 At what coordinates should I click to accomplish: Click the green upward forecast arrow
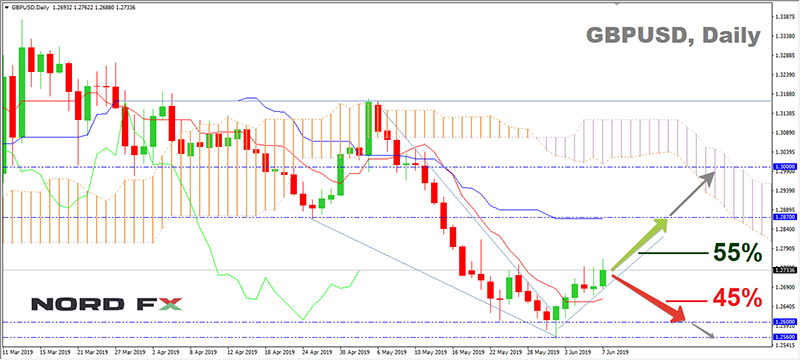coord(639,244)
